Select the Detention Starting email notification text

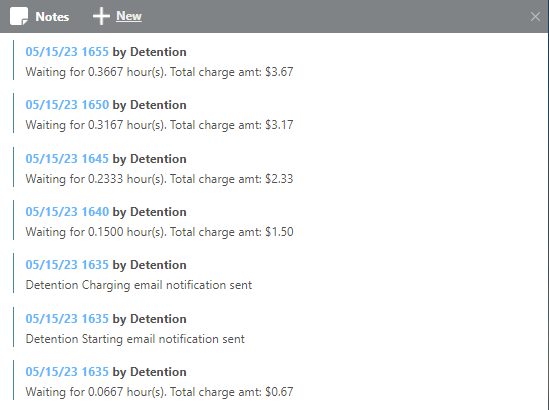pos(135,339)
